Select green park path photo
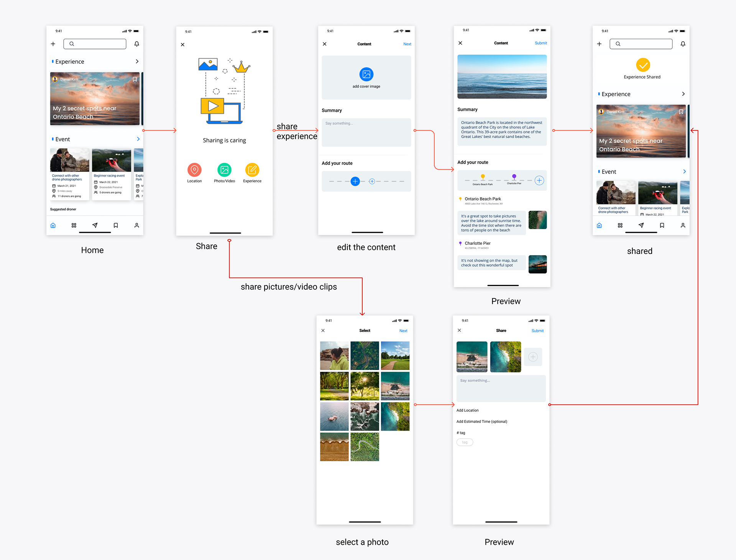This screenshot has height=560, width=736. 395,355
